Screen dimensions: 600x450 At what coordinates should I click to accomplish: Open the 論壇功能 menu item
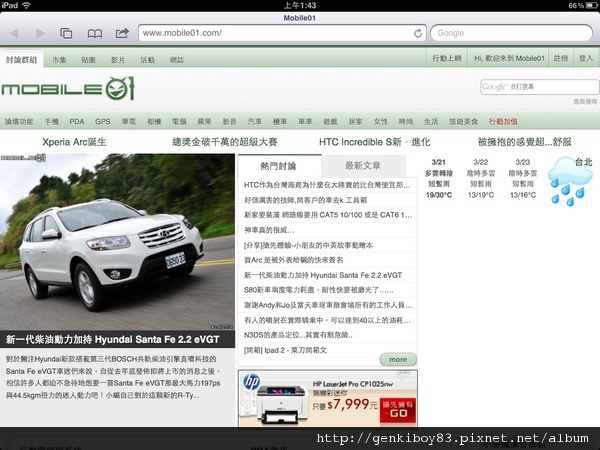coord(19,122)
